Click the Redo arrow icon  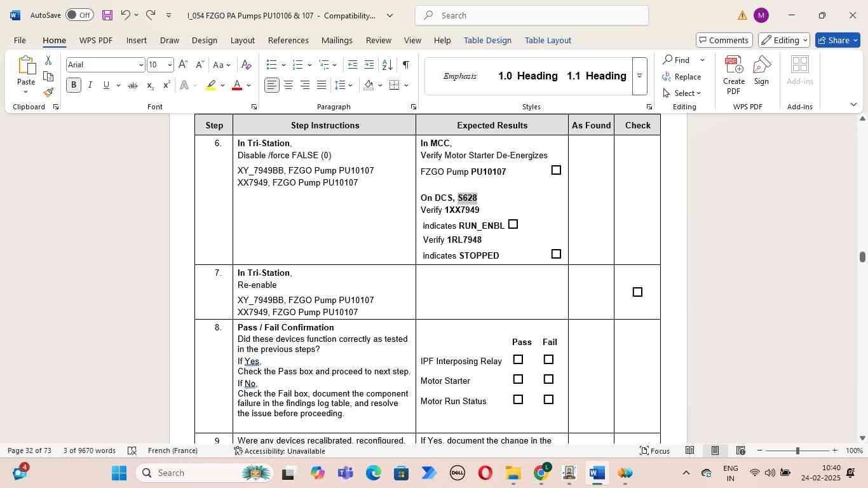pyautogui.click(x=151, y=15)
